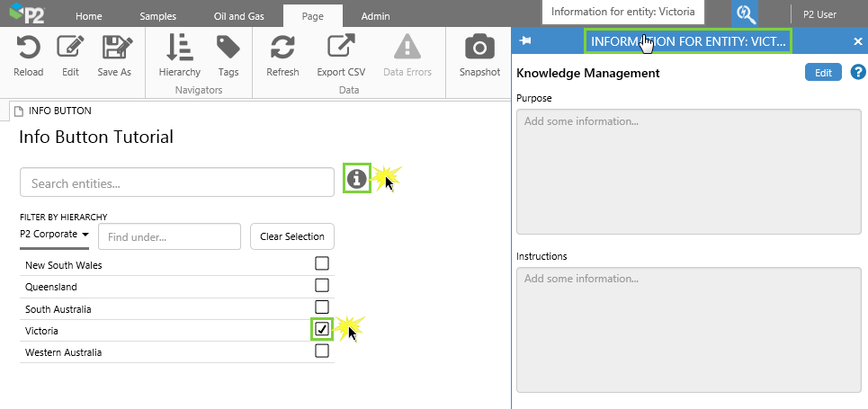Open the Admin tab
The image size is (868, 409).
point(375,16)
